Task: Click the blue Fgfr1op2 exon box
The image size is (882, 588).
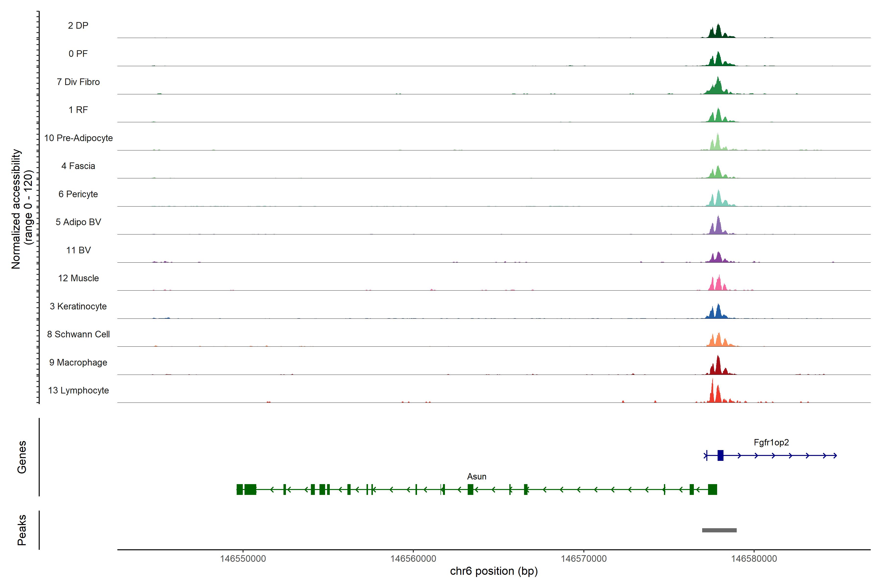Action: click(x=720, y=456)
